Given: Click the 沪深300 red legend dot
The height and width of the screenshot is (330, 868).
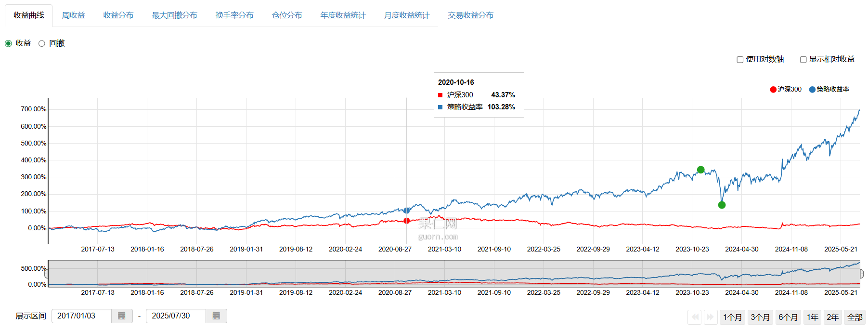Looking at the screenshot, I should [773, 90].
